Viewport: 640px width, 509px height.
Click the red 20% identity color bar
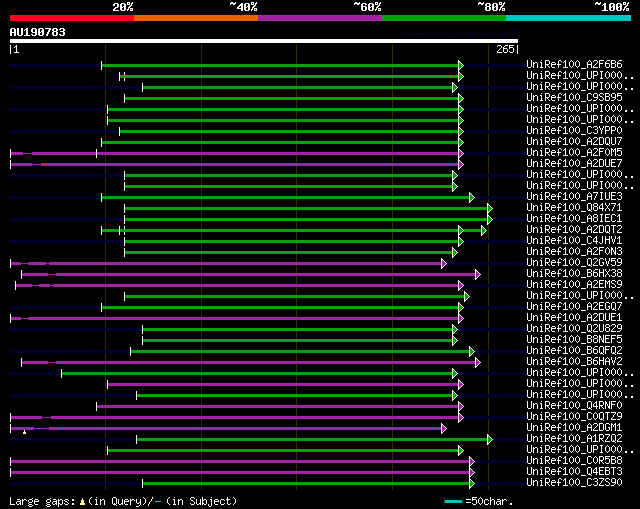pos(72,18)
